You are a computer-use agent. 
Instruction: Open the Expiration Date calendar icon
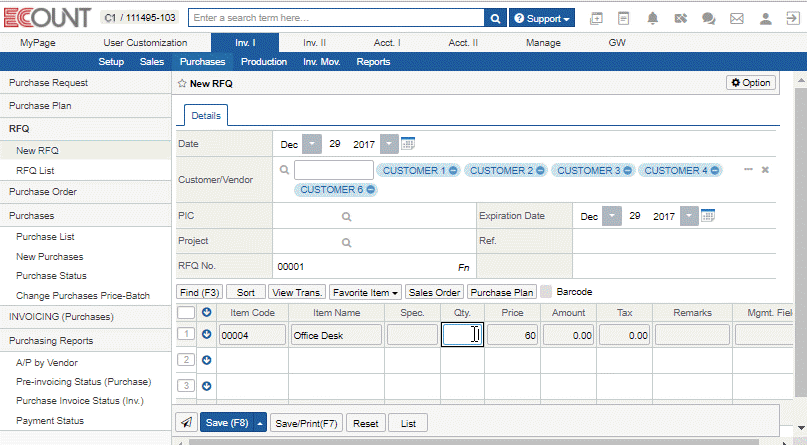tap(708, 216)
